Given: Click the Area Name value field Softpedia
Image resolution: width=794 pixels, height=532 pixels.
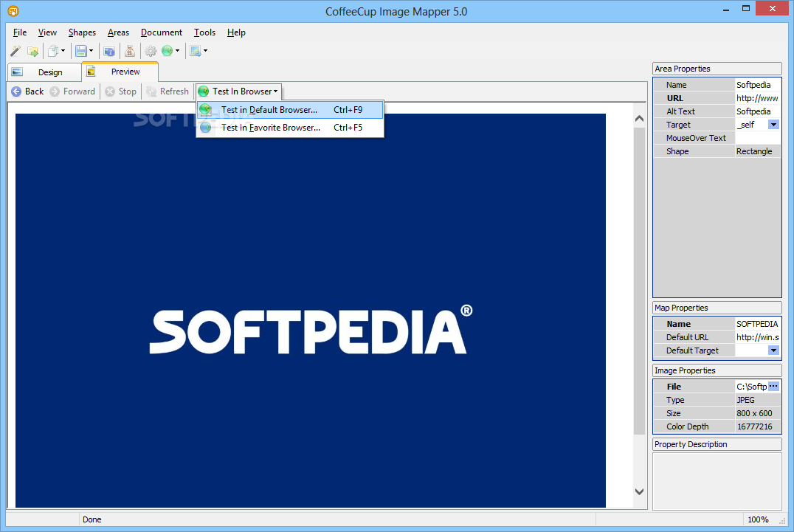Looking at the screenshot, I should click(x=758, y=85).
